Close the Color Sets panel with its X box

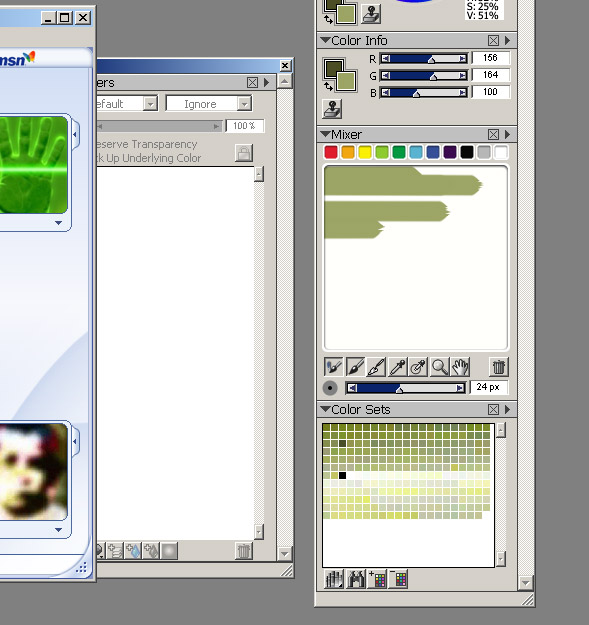[493, 409]
